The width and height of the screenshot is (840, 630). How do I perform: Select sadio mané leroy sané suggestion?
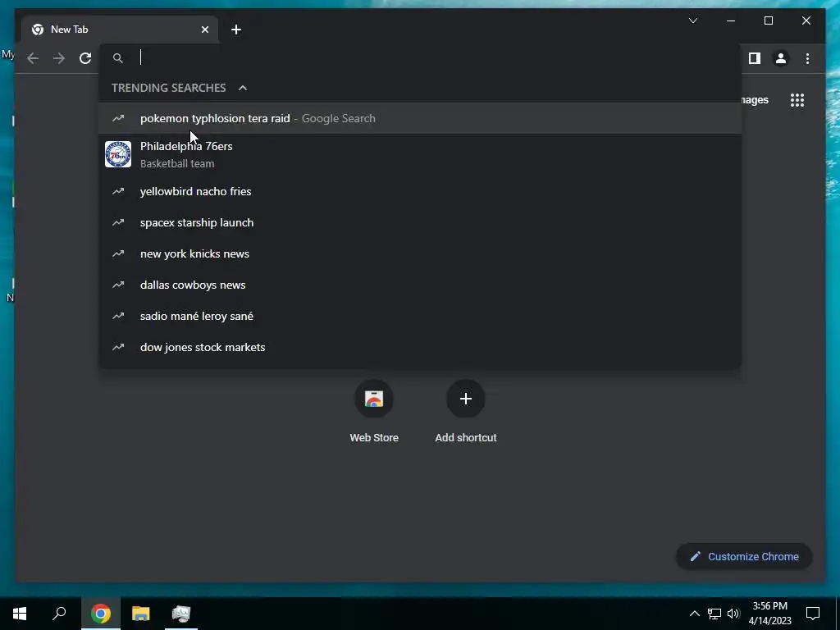(x=420, y=316)
